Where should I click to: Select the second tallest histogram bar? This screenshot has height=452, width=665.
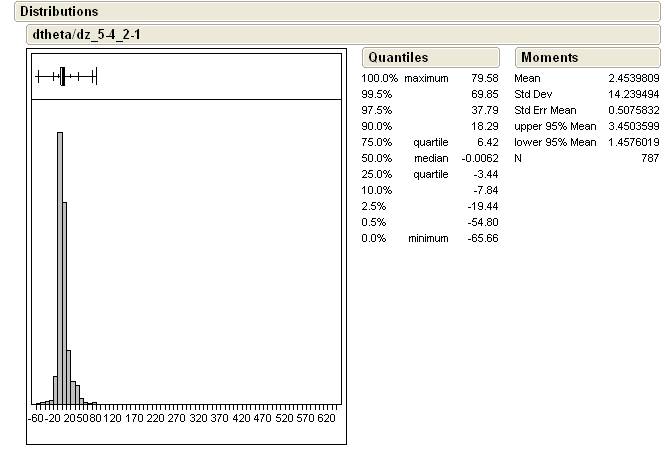point(65,302)
